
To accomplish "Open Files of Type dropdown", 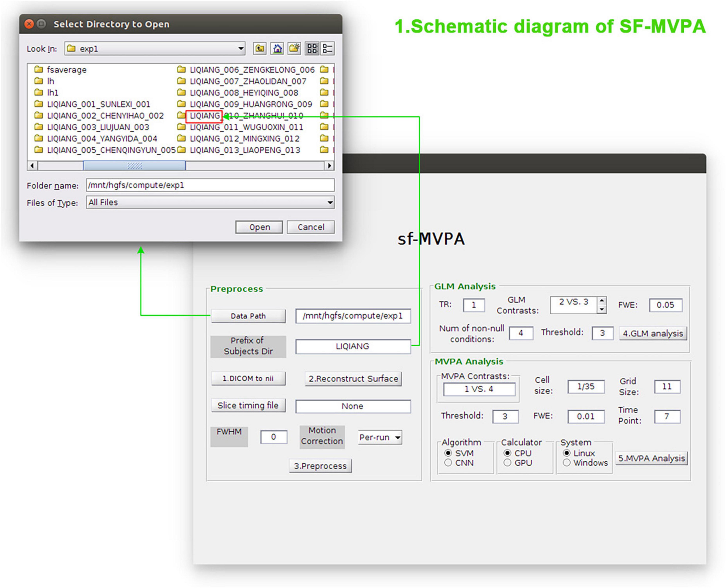I will coord(210,203).
